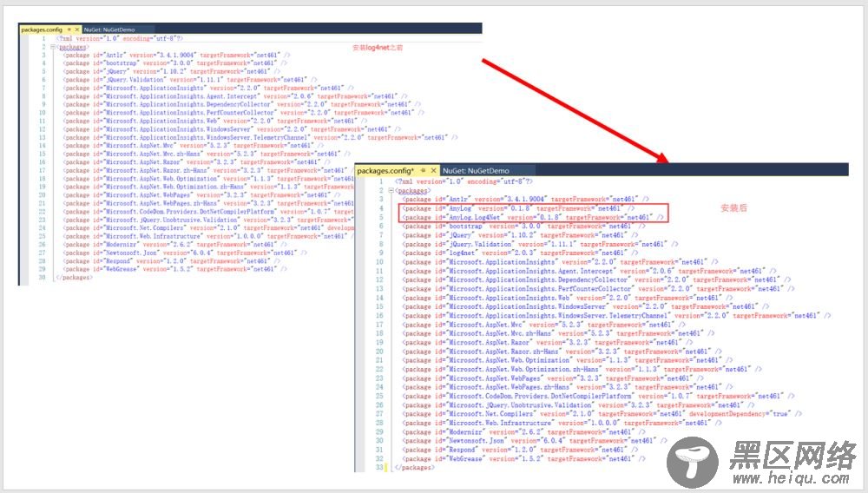Viewport: 868px width, 493px height.
Task: Click bootstrap package on line 4 of unmodified packages.config
Action: [x=174, y=63]
